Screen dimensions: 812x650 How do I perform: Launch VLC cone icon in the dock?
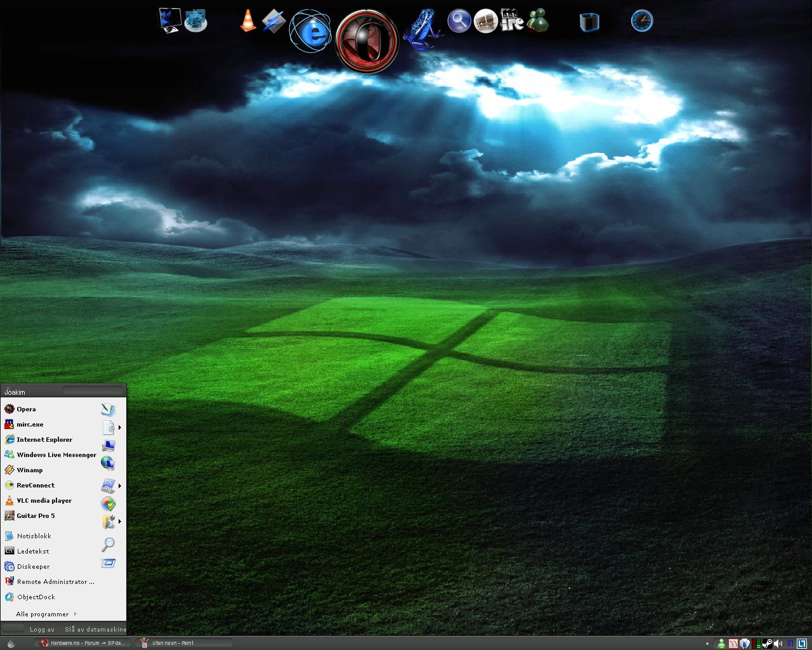point(248,20)
